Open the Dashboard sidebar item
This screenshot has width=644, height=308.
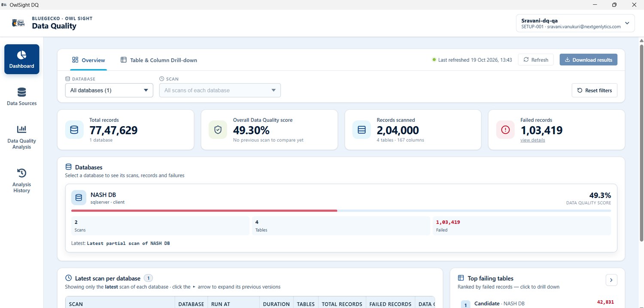(x=22, y=59)
